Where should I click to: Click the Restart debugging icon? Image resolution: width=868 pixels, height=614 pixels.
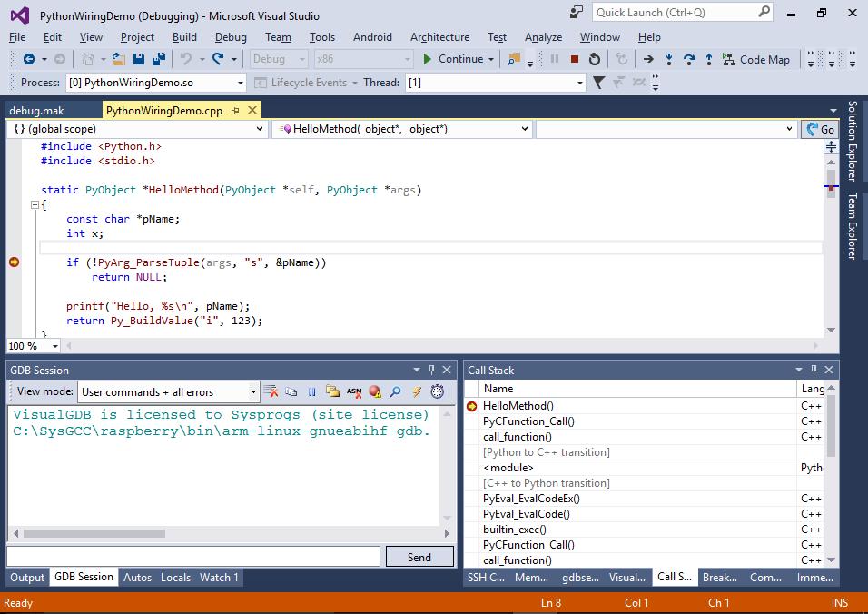tap(595, 59)
